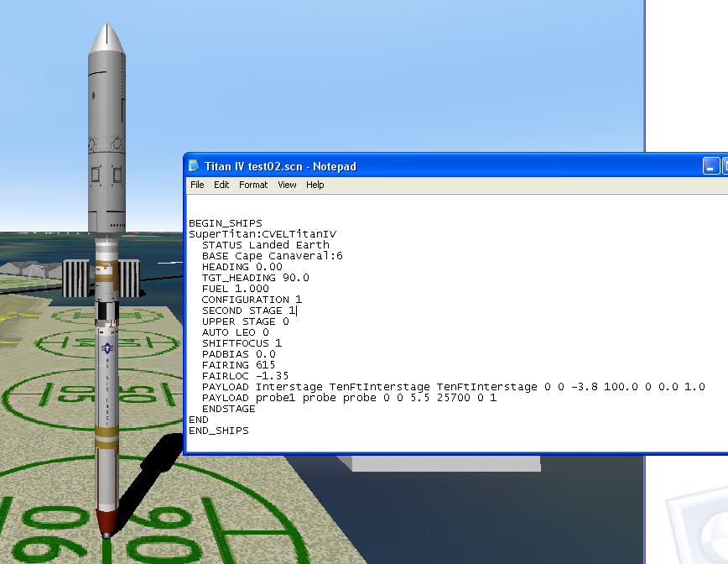Click the BEGIN_SHIPS line
The image size is (728, 564).
coord(226,223)
